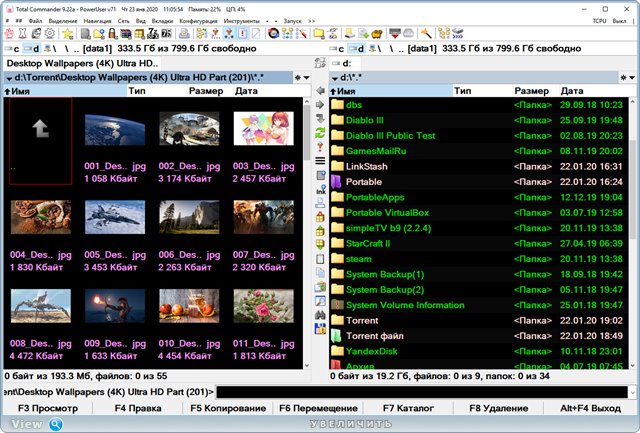640x433 pixels.
Task: Open left panel directory history dropdown arrow
Action: pos(307,78)
